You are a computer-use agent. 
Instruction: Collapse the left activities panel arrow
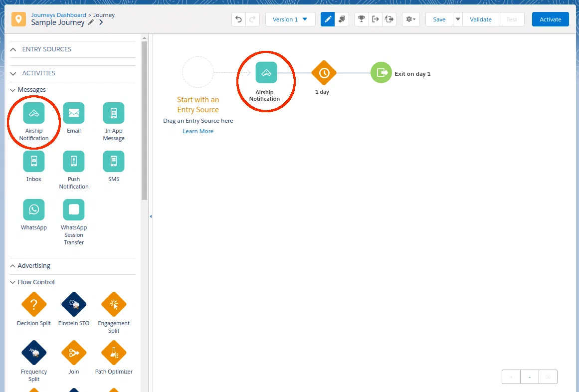151,216
